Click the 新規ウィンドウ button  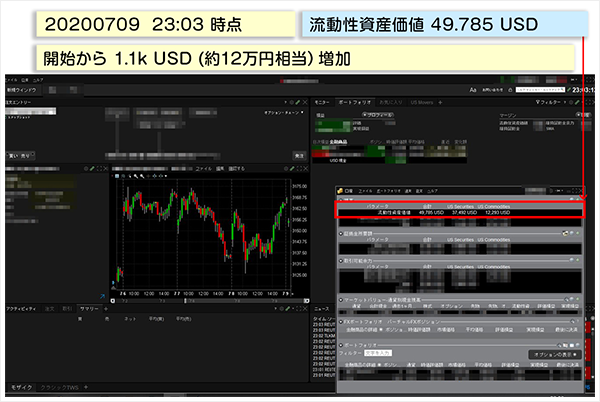coord(21,90)
